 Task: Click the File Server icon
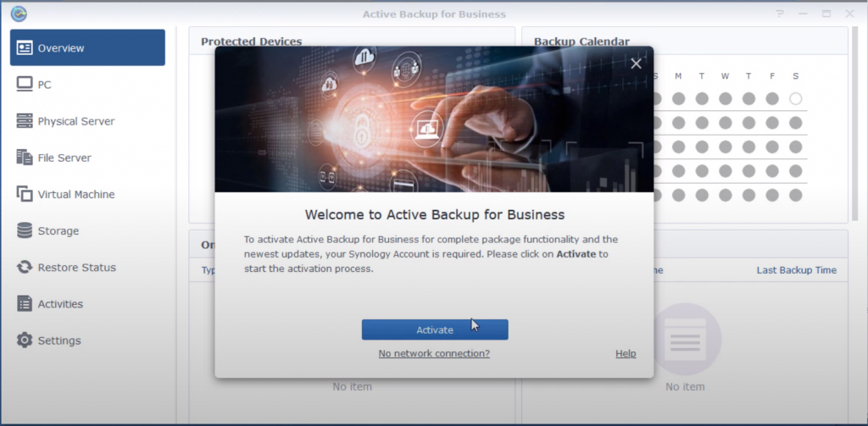pos(25,158)
